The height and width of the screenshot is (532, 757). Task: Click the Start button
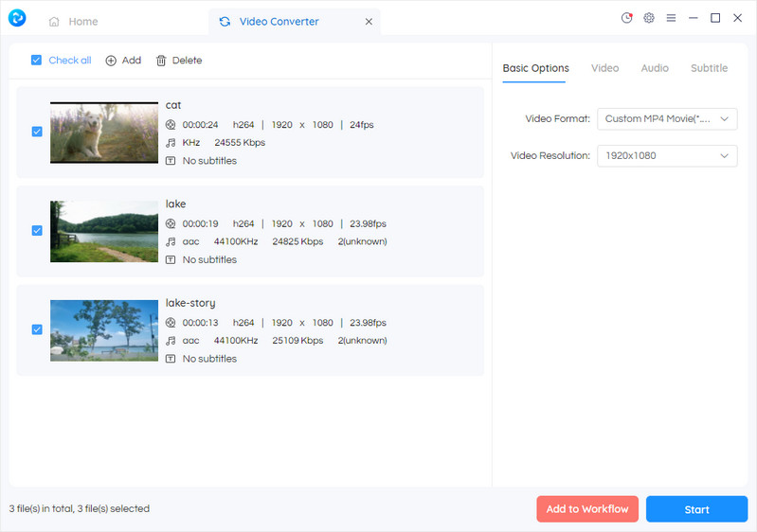(x=696, y=509)
